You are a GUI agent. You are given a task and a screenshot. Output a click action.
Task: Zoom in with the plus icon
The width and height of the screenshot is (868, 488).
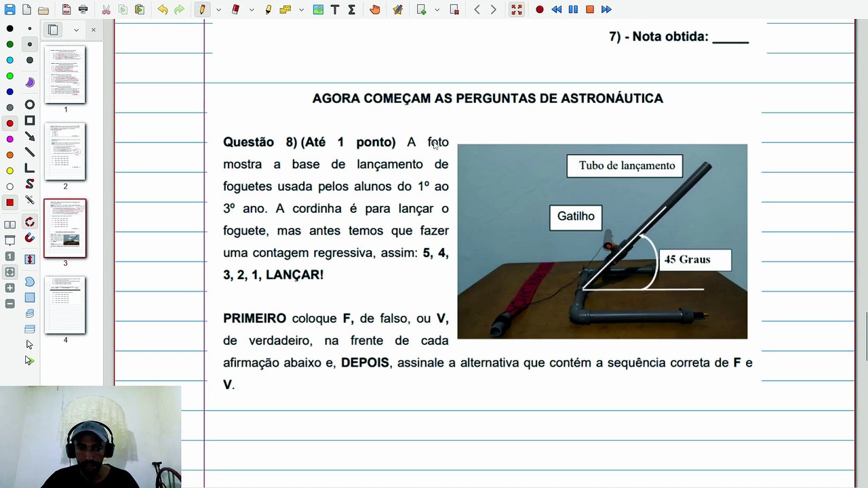[9, 288]
